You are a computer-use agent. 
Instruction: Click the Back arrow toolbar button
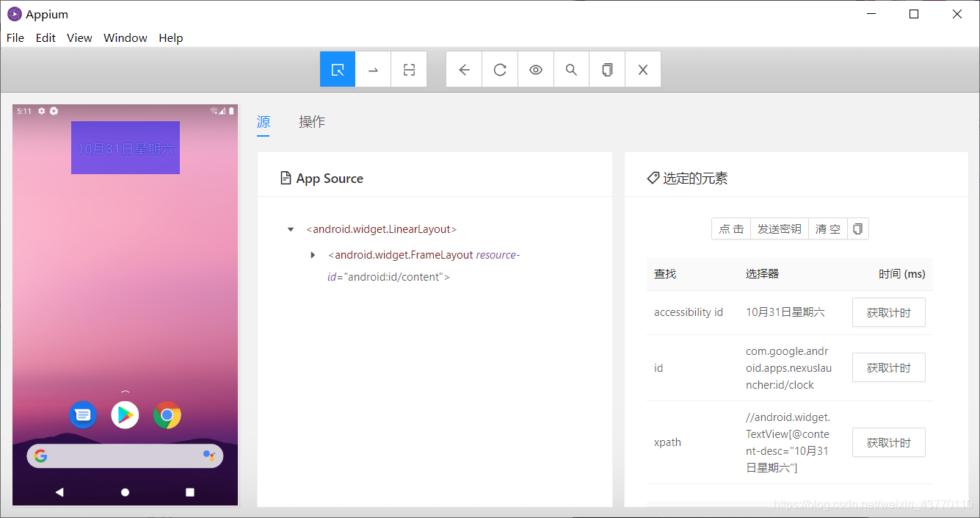point(464,70)
